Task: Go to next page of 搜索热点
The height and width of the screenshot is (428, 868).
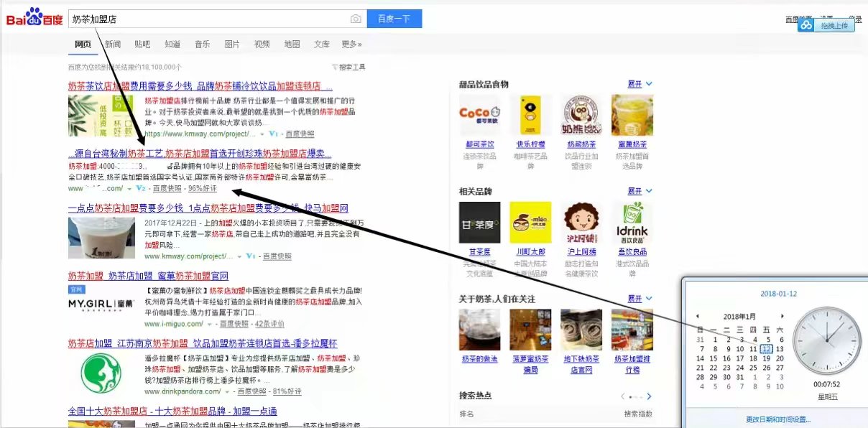Action: point(649,396)
